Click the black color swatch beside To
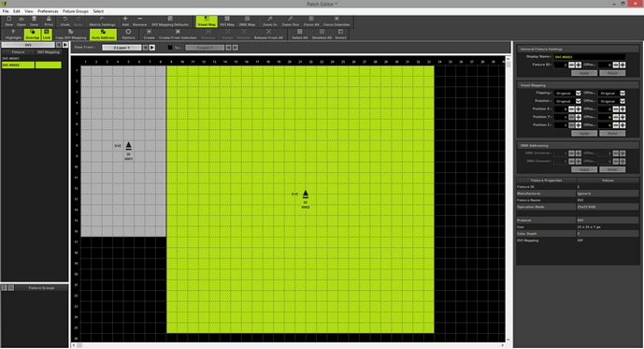The width and height of the screenshot is (644, 349). coord(170,48)
